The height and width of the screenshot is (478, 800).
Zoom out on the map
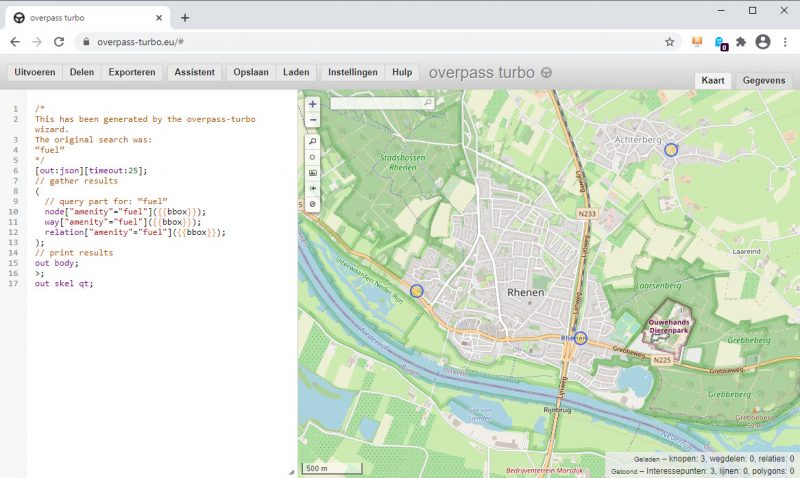tap(313, 120)
